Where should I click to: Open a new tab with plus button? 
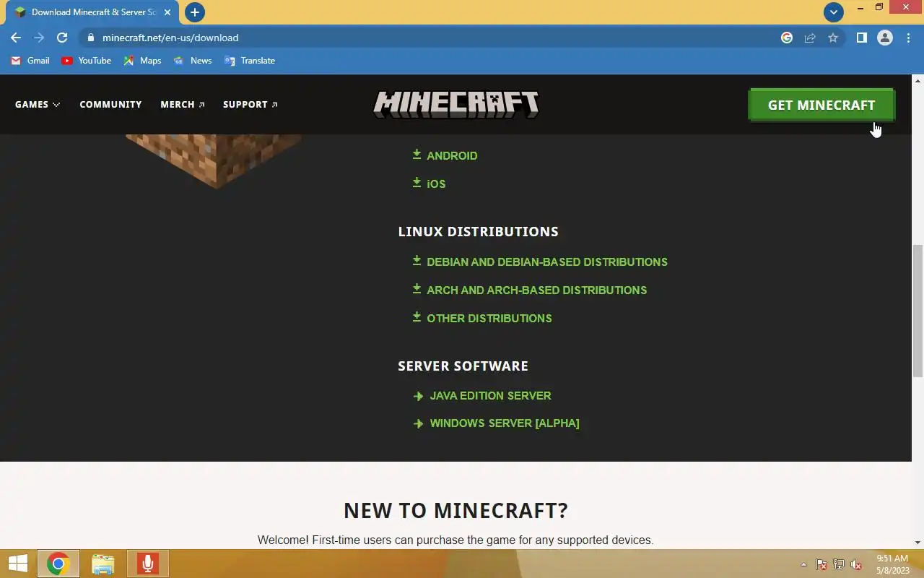[194, 12]
